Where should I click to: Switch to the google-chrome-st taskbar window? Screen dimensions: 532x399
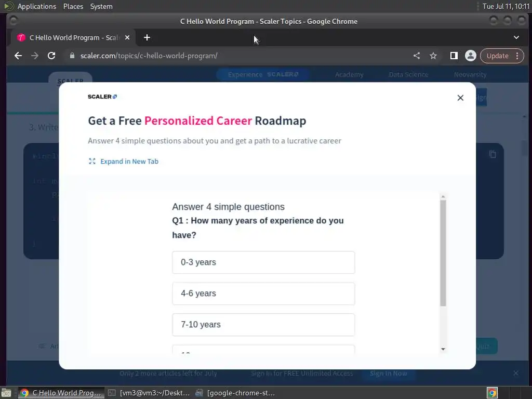tap(235, 393)
